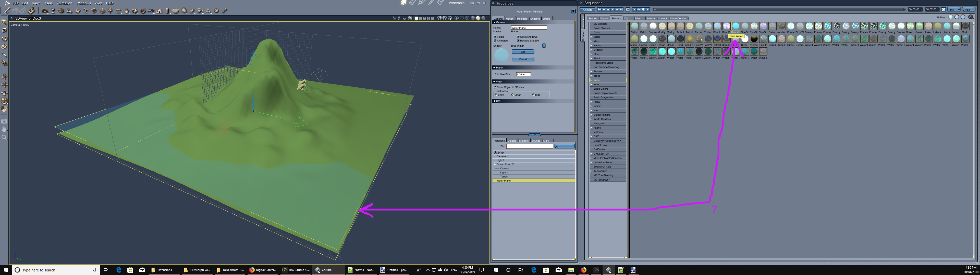Switch to the Shading properties tab
Image resolution: width=980 pixels, height=275 pixels.
pos(534,19)
